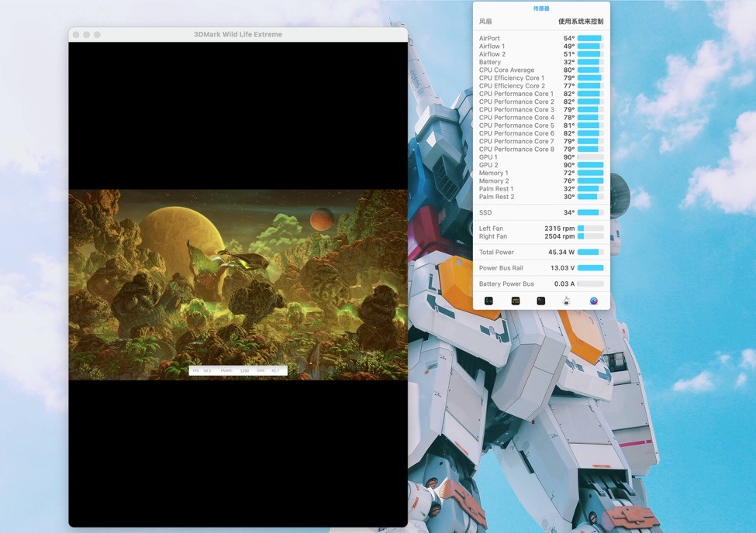Click the Right Fan rpm row
Screen dimensions: 756x533
click(541, 236)
